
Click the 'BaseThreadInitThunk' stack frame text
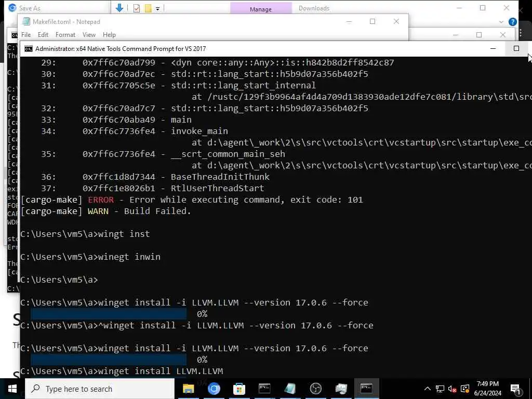point(220,177)
